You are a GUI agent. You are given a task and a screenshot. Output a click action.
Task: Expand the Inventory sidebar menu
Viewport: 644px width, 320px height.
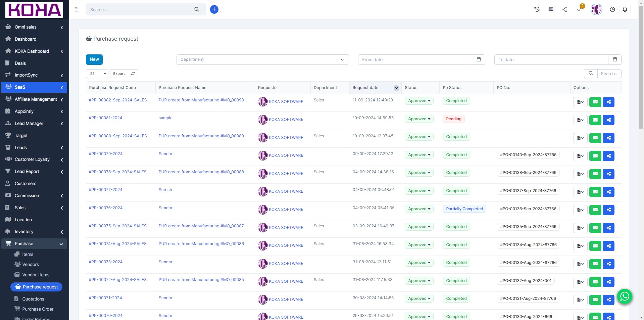pyautogui.click(x=34, y=231)
